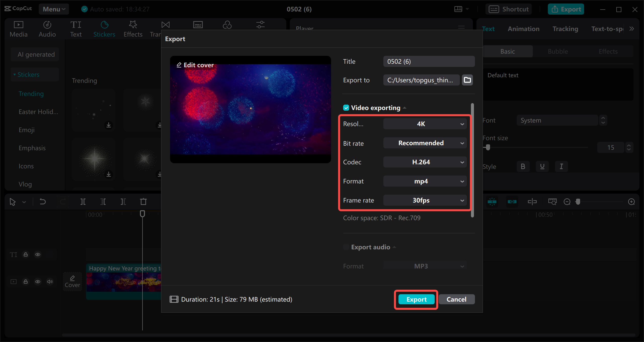Select the Split tool in the timeline toolbar
This screenshot has height=342, width=644.
click(83, 201)
